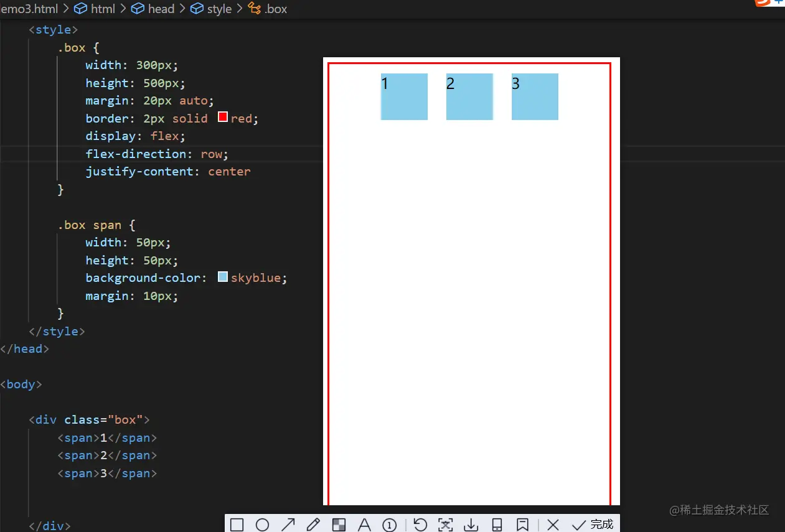Click the 'flex-direction: row;' line
The width and height of the screenshot is (785, 532).
[x=157, y=154]
